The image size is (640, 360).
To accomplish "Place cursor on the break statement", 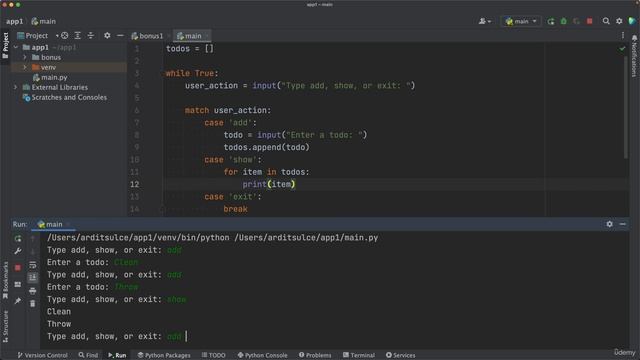I will coord(236,209).
